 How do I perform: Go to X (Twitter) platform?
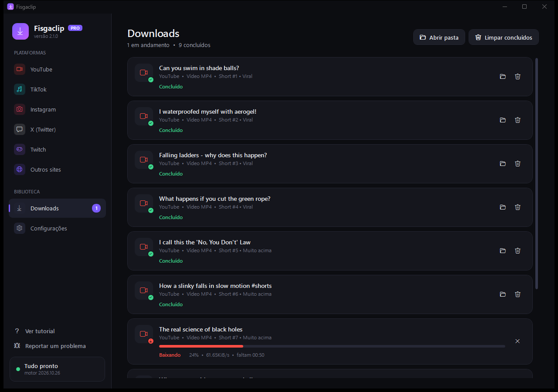point(57,129)
